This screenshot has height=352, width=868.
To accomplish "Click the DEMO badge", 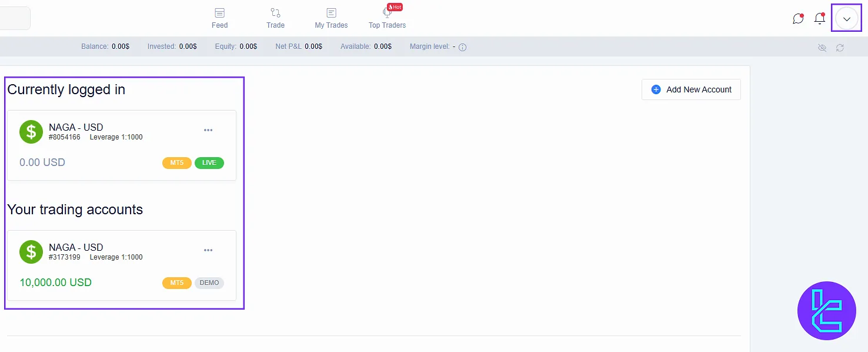I will (209, 283).
